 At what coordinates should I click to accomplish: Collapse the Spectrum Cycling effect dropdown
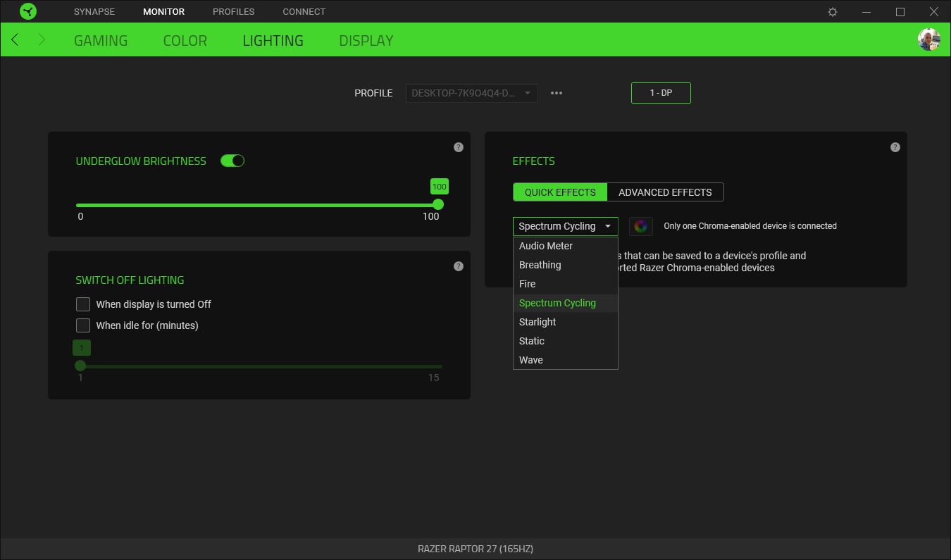click(x=566, y=226)
